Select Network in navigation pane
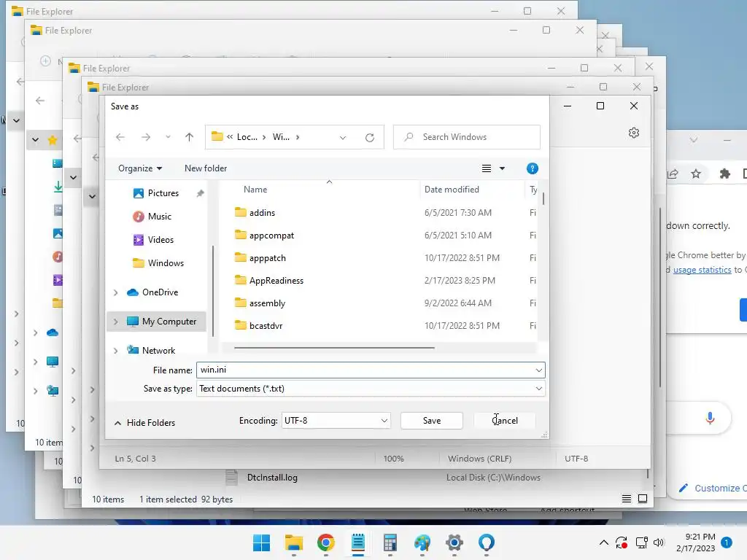This screenshot has height=560, width=747. pyautogui.click(x=158, y=351)
